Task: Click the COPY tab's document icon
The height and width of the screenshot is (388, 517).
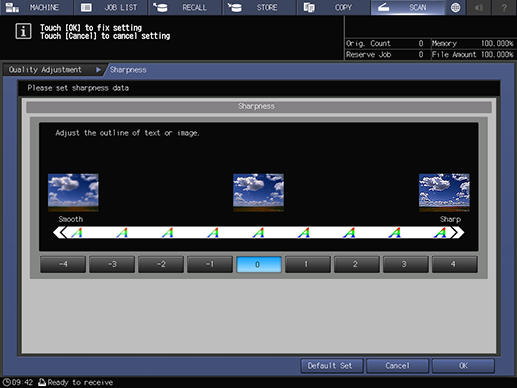Action: pyautogui.click(x=309, y=7)
